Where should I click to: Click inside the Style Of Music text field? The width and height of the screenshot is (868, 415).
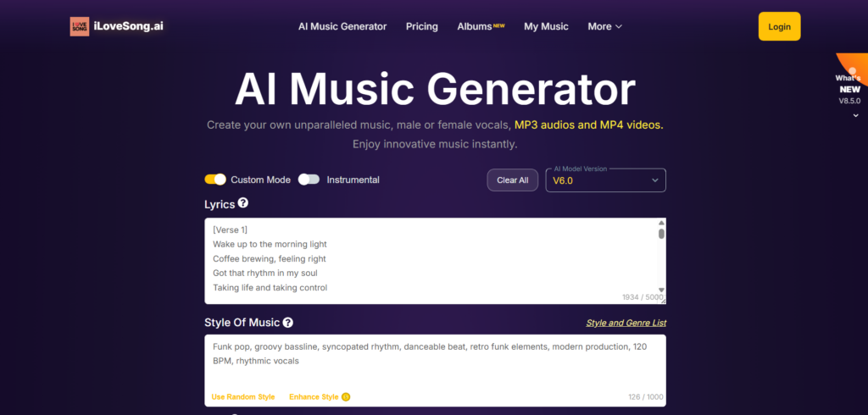tap(435, 370)
